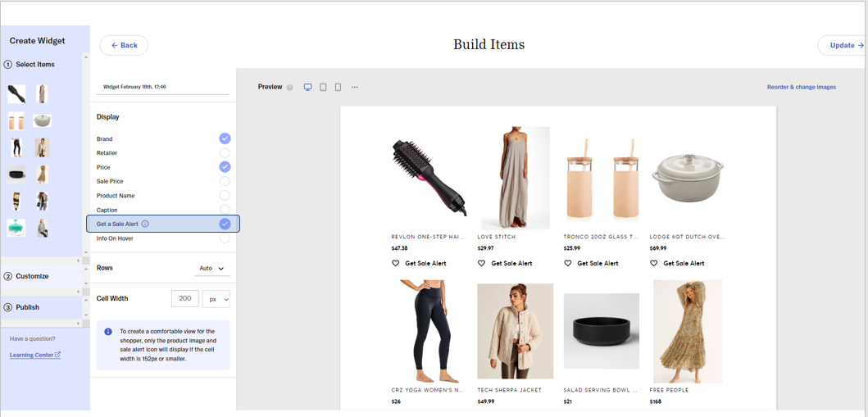Open the Rows Auto dropdown
868x417 pixels.
coord(212,268)
